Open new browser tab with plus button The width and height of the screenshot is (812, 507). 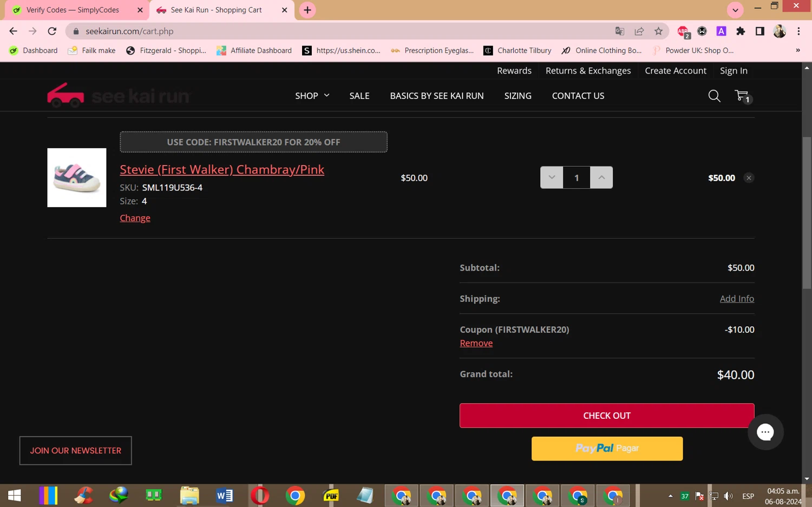click(307, 10)
